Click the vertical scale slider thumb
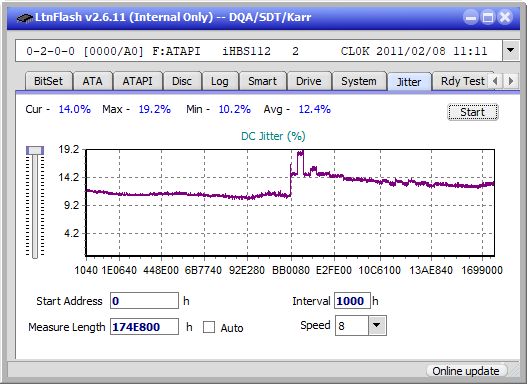Viewport: 527px width, 384px height. click(35, 150)
